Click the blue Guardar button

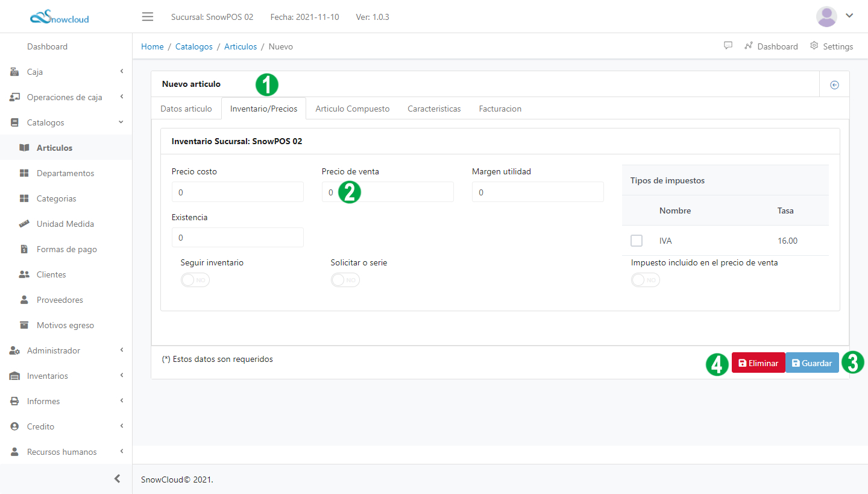812,363
